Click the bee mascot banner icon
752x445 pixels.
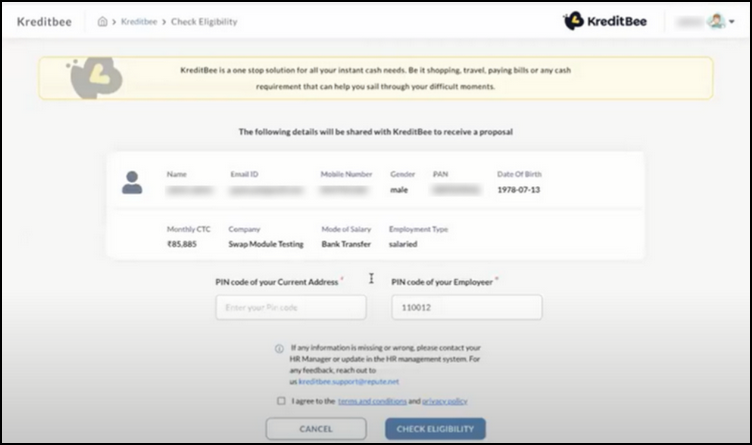tap(96, 77)
